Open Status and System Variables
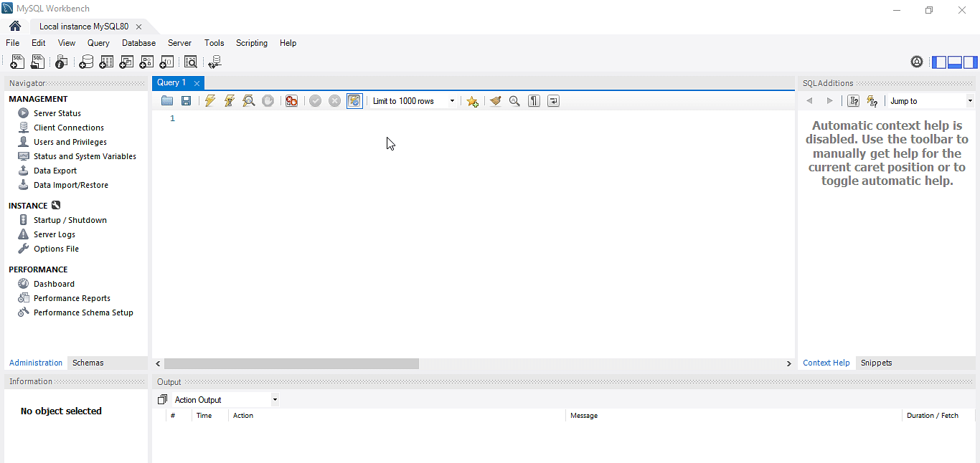This screenshot has width=980, height=463. pyautogui.click(x=85, y=156)
